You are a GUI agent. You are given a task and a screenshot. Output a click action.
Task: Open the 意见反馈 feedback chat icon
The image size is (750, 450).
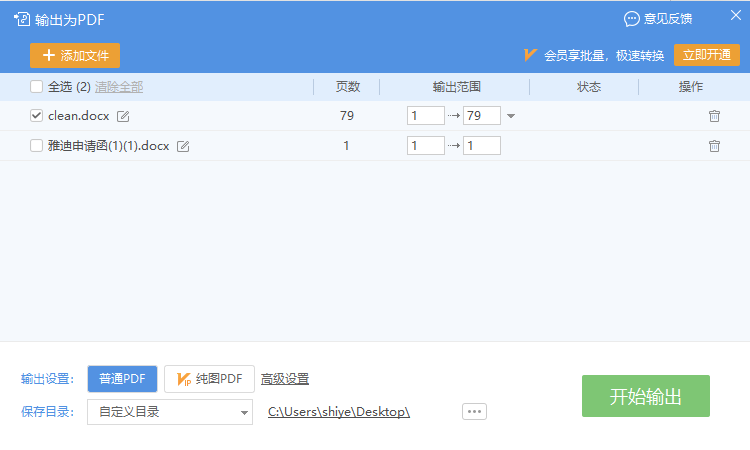(632, 19)
